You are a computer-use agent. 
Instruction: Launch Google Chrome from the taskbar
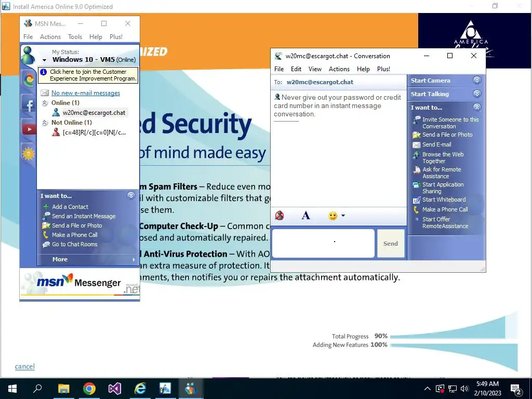(89, 388)
